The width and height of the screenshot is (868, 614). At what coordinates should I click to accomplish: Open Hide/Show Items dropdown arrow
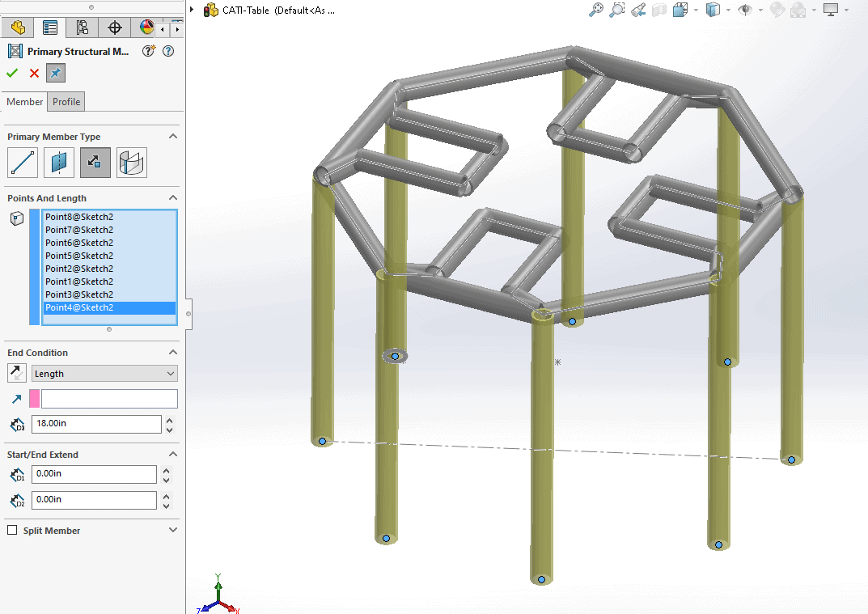coord(760,10)
